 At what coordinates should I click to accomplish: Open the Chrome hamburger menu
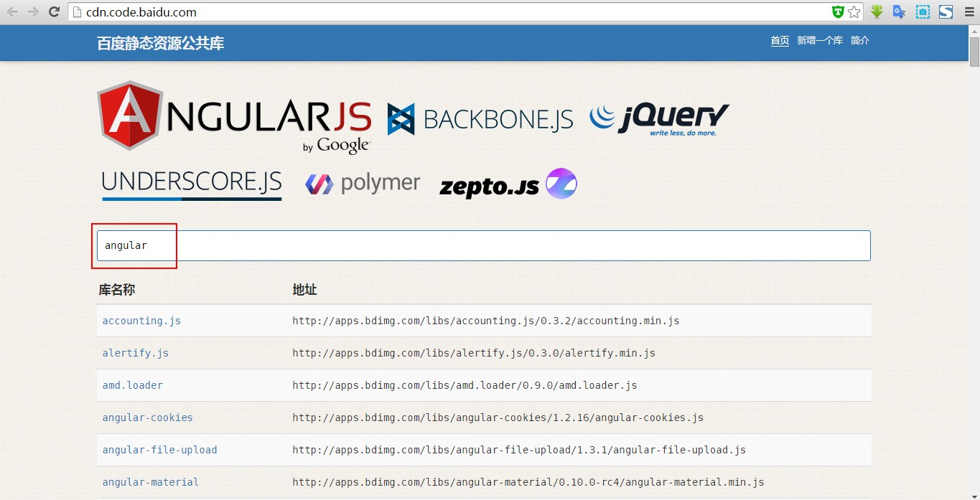tap(968, 11)
